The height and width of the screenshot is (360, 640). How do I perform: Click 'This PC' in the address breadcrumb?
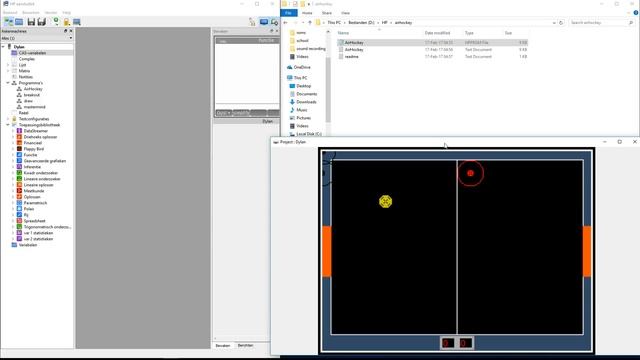334,23
